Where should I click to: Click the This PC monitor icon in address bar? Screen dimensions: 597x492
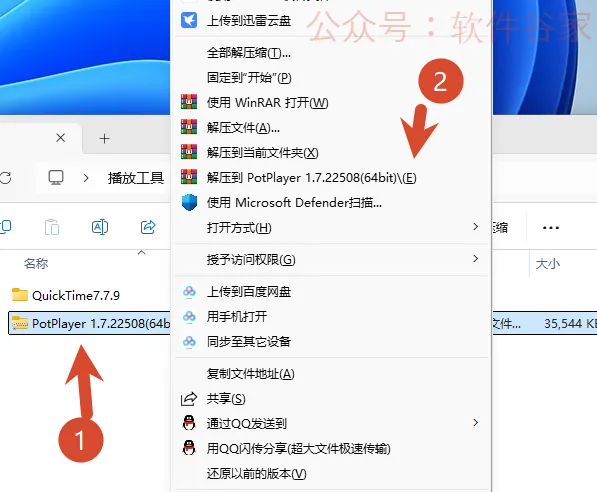click(56, 178)
